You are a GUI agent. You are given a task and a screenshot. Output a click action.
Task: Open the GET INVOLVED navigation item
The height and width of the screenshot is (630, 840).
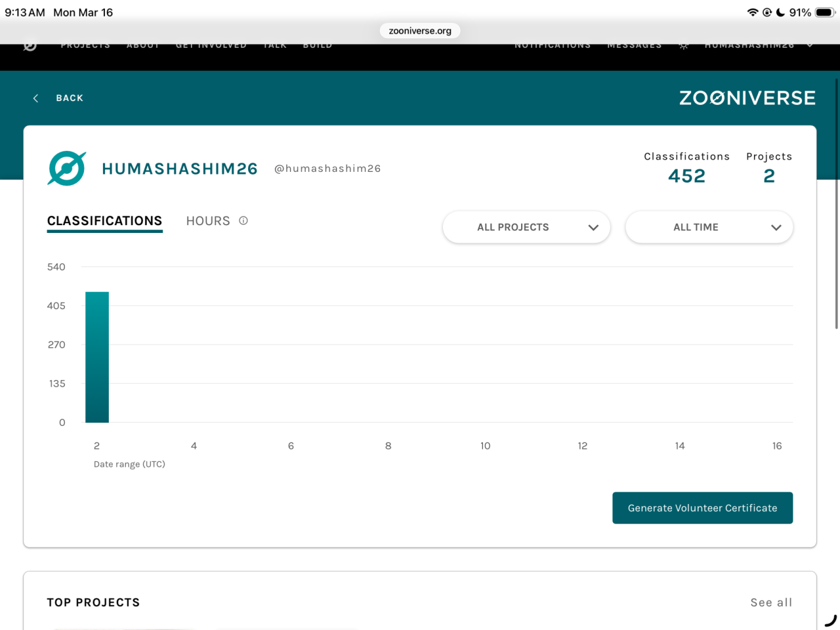tap(211, 46)
